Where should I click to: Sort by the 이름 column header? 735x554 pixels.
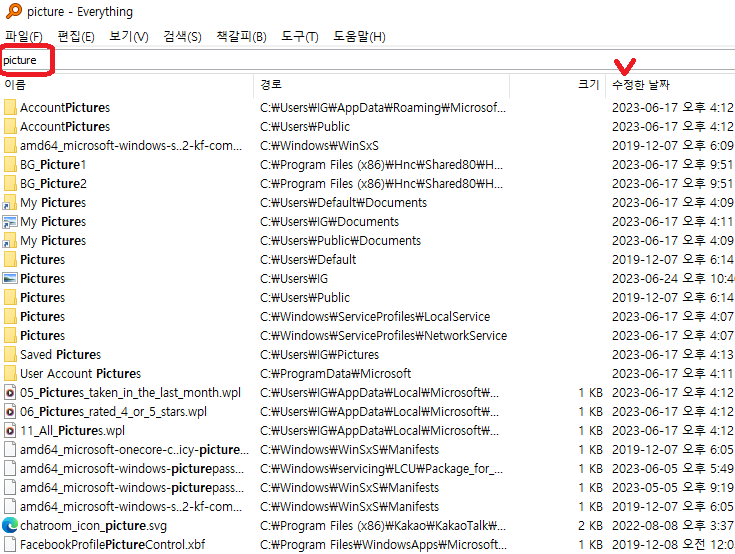(127, 85)
